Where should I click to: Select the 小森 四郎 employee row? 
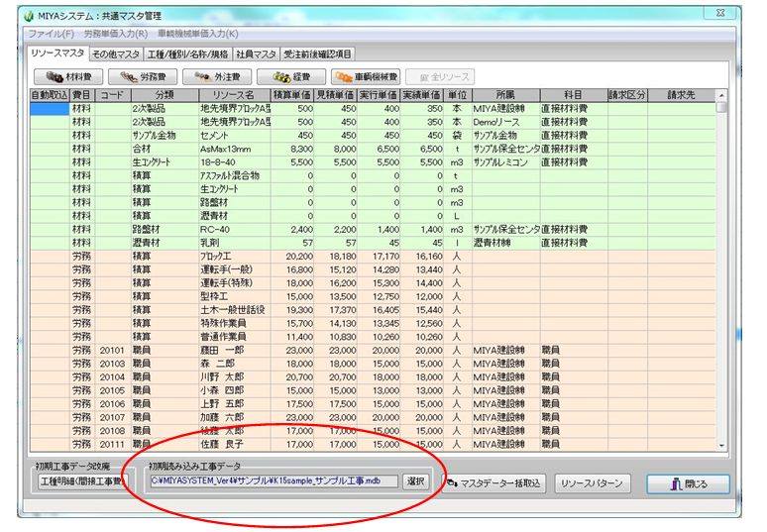373,390
